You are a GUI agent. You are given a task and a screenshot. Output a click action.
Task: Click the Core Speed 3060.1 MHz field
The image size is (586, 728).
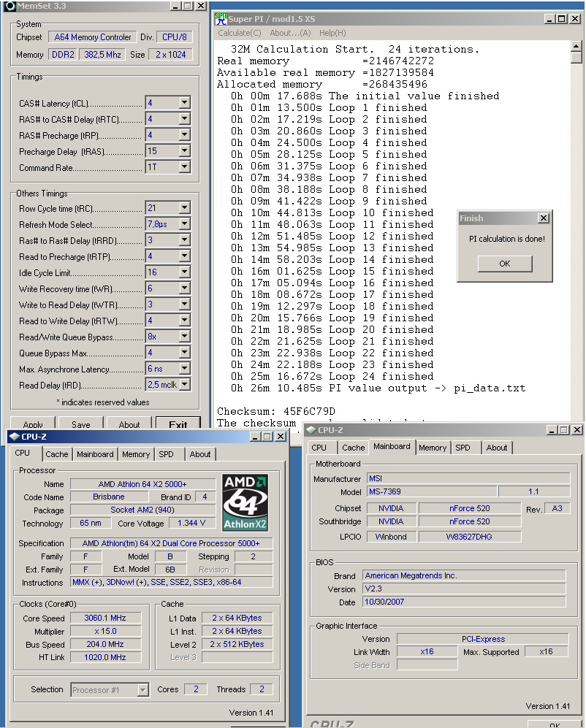tap(105, 618)
